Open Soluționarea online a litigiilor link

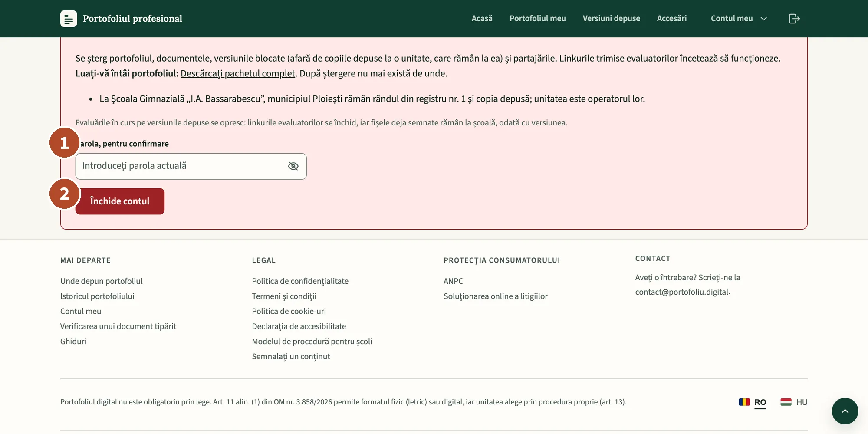496,296
